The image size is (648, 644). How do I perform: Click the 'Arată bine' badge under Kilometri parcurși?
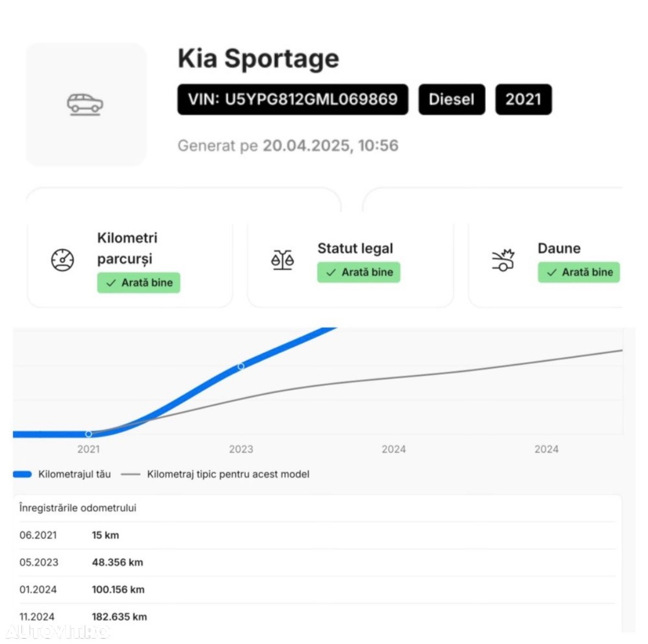139,283
